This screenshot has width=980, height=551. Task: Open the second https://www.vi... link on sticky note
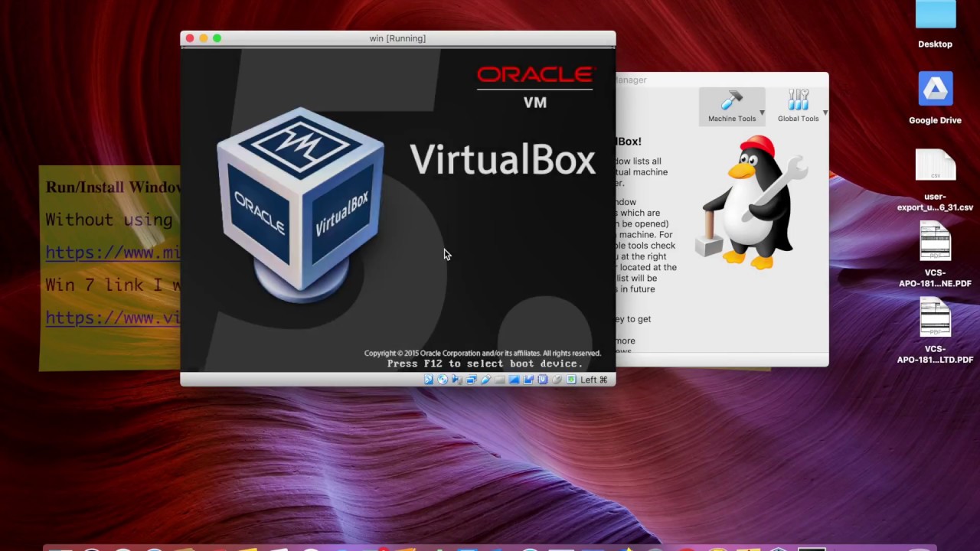(x=113, y=317)
